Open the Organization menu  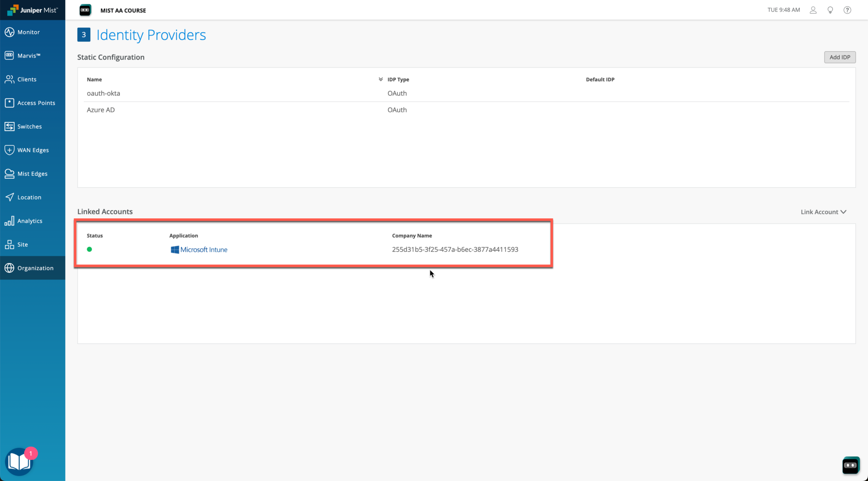(x=35, y=268)
